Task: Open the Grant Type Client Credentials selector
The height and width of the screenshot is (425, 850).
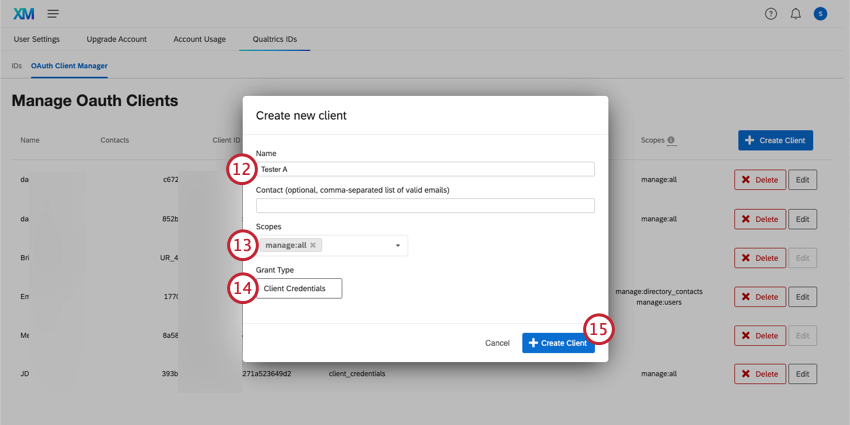Action: pos(299,288)
